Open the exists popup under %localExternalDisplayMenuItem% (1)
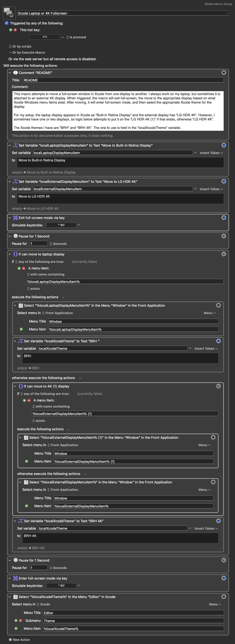 click(39, 421)
